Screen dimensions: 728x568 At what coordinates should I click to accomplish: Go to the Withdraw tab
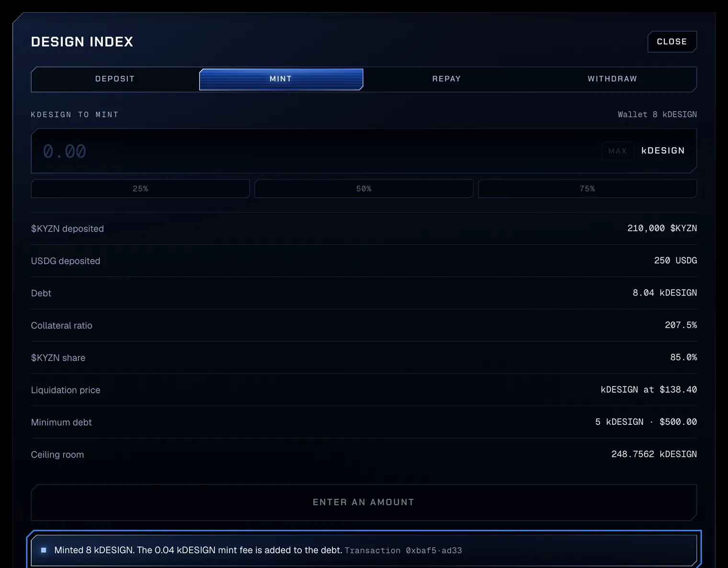(x=613, y=79)
